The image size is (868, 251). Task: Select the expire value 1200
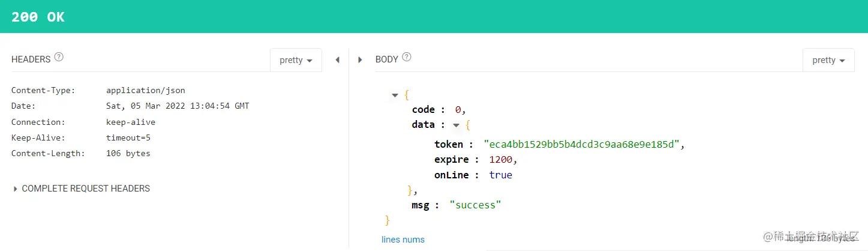502,160
